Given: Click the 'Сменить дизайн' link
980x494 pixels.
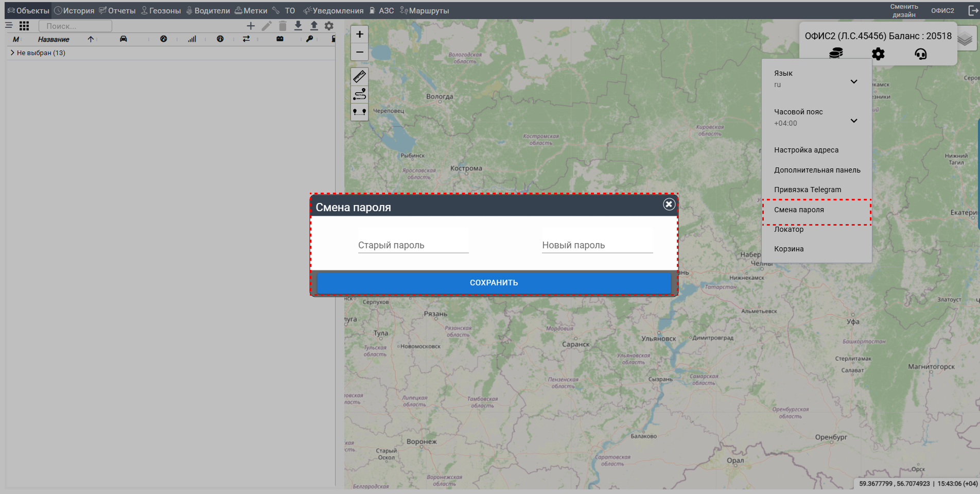Looking at the screenshot, I should pyautogui.click(x=904, y=10).
